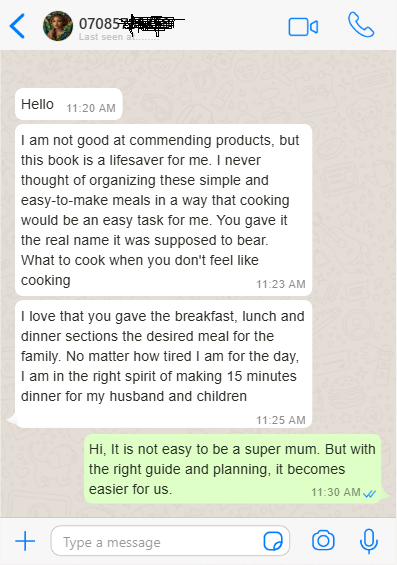Image resolution: width=397 pixels, height=565 pixels.
Task: Select the Hello message bubble
Action: click(69, 104)
